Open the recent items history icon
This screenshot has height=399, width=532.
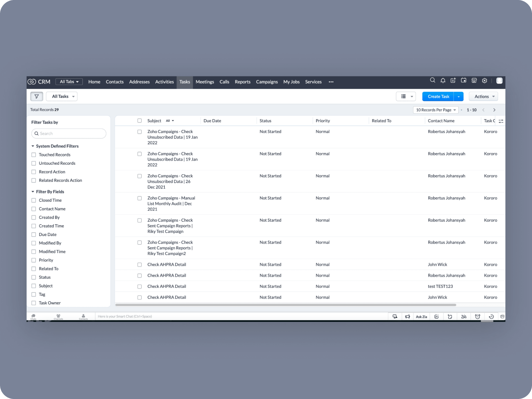tap(491, 317)
